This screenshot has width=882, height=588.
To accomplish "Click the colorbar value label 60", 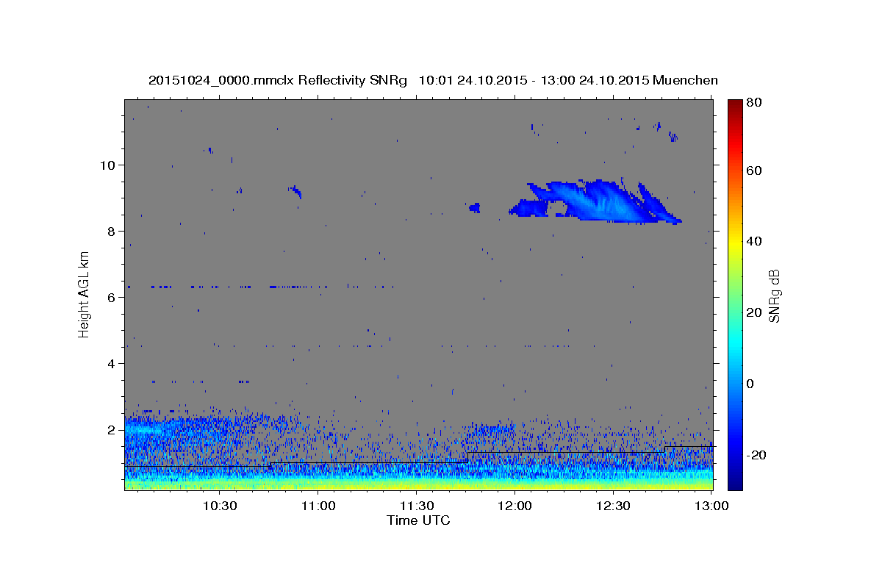I will [x=753, y=171].
